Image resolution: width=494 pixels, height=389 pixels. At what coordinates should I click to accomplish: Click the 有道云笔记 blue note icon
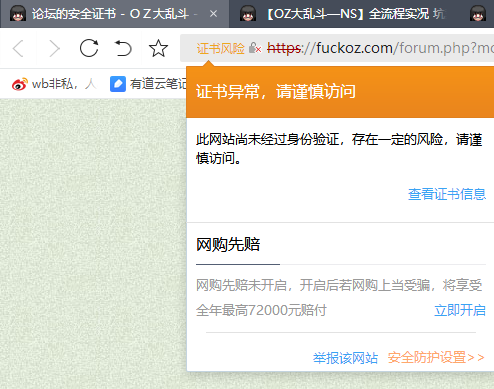pyautogui.click(x=118, y=84)
